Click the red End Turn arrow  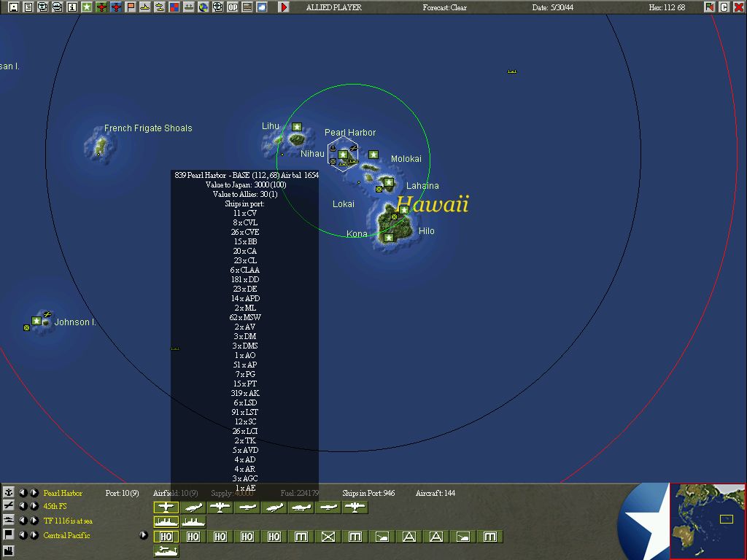(x=284, y=7)
